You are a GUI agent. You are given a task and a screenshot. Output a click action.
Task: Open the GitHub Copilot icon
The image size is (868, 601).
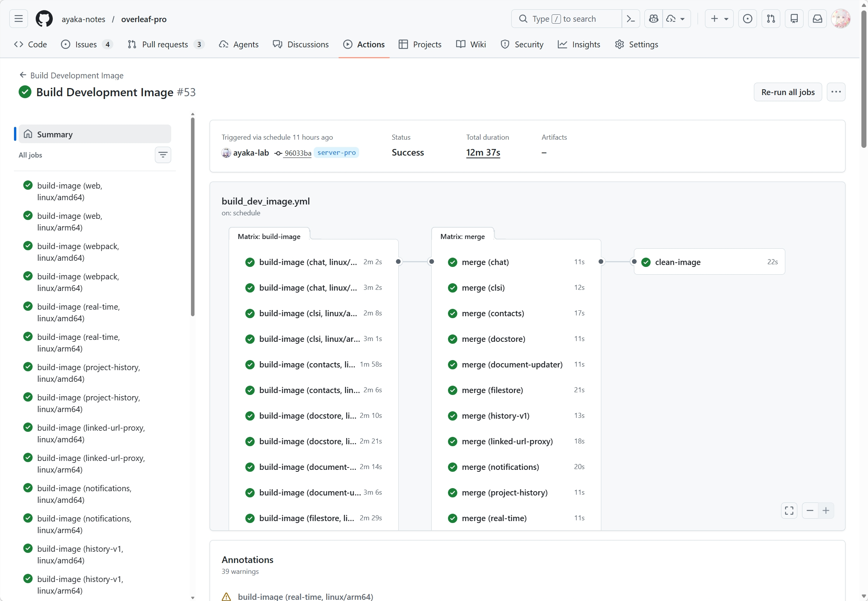(x=653, y=19)
